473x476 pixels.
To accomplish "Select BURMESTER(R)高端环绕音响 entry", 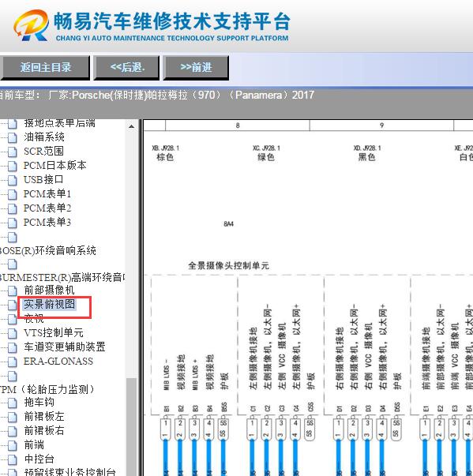I will (x=62, y=277).
